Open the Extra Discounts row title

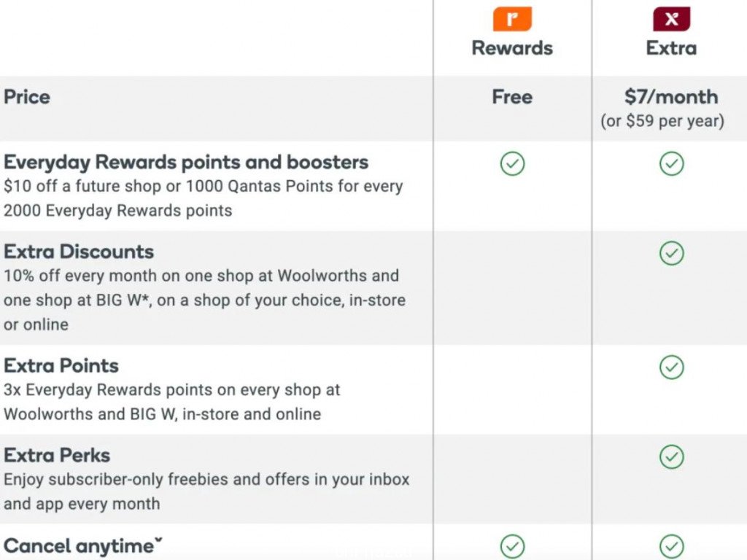coord(79,252)
